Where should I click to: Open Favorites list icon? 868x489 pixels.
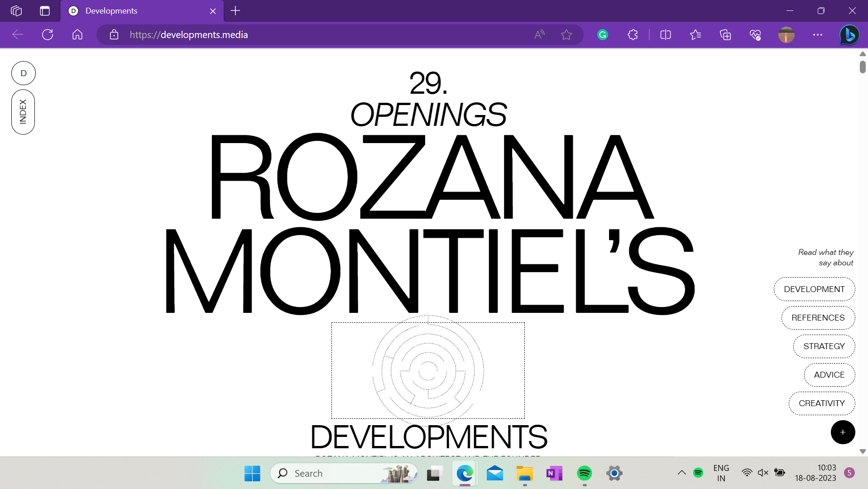[695, 35]
